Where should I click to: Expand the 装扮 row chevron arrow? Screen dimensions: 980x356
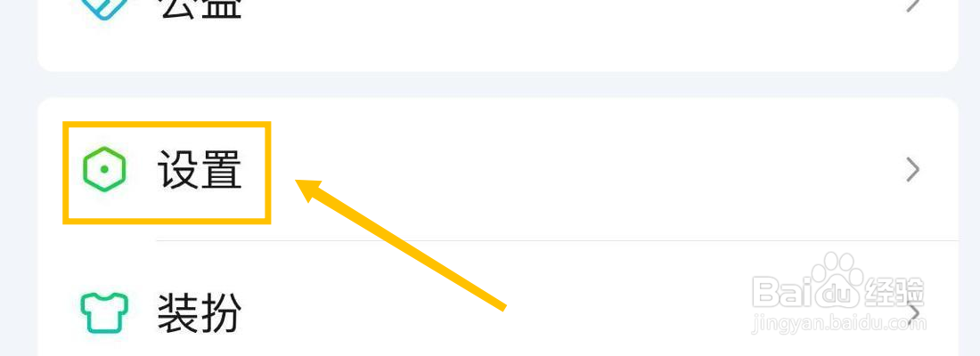tap(914, 312)
